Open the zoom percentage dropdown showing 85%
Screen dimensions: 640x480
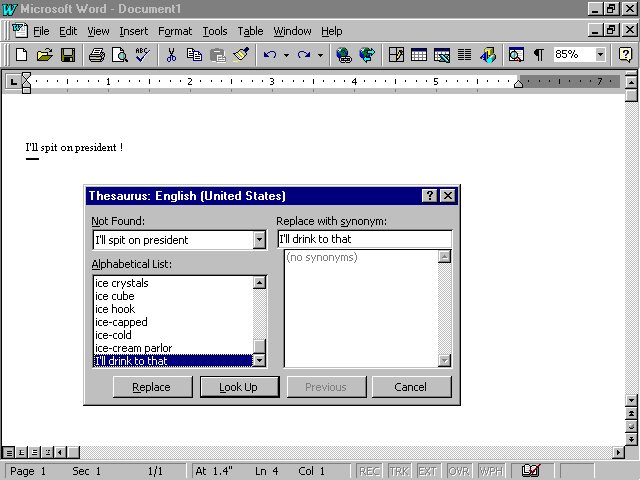(x=601, y=55)
